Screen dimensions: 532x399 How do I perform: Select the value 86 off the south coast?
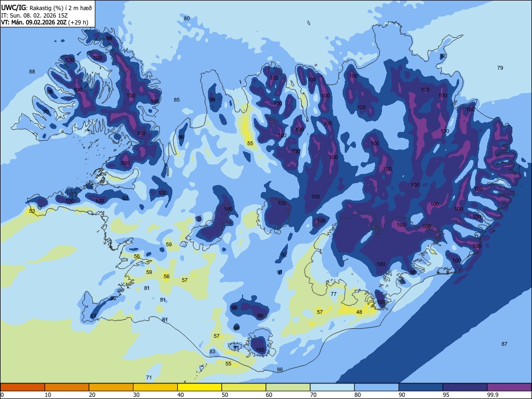click(x=280, y=370)
